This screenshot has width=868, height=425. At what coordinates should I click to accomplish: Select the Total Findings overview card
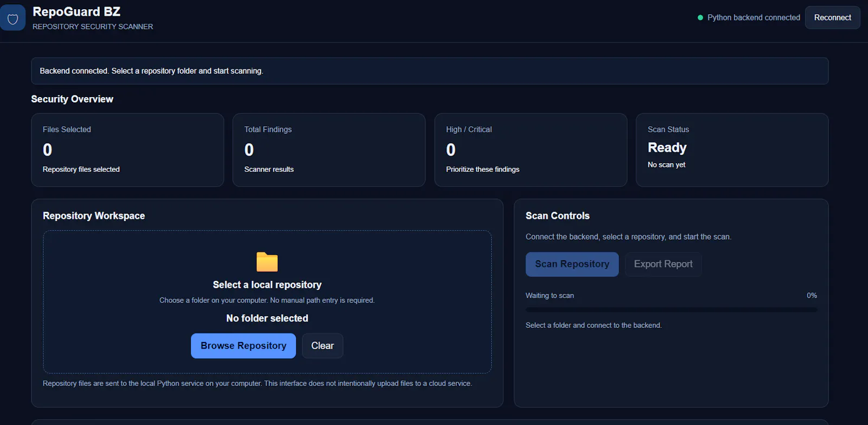coord(329,150)
